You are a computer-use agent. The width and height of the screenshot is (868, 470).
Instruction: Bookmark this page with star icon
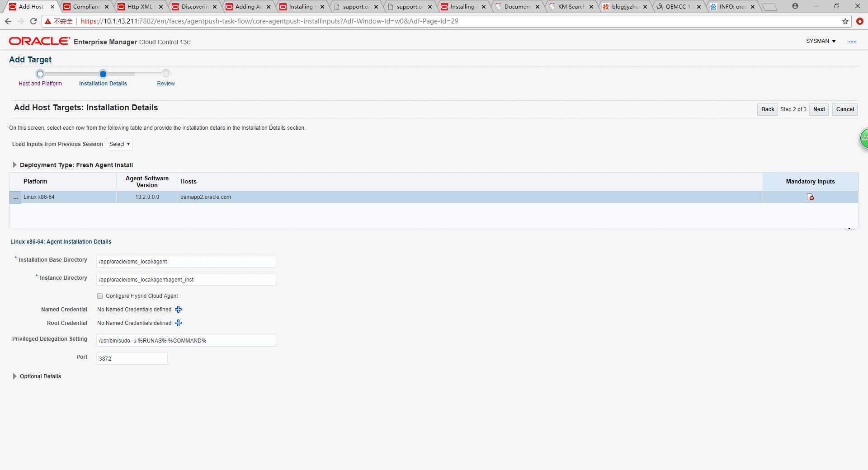(845, 21)
